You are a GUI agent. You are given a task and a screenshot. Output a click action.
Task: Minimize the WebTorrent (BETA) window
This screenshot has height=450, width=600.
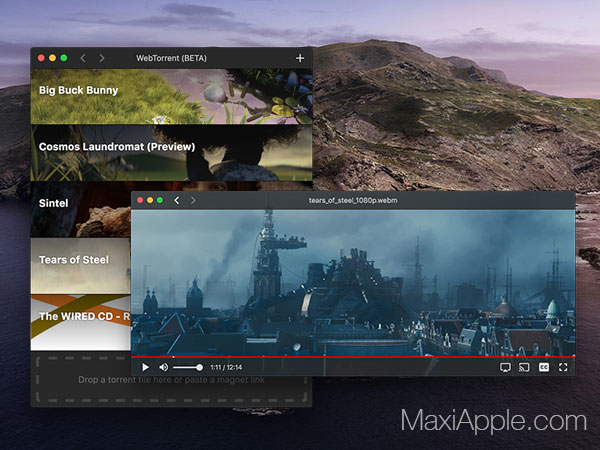point(52,58)
